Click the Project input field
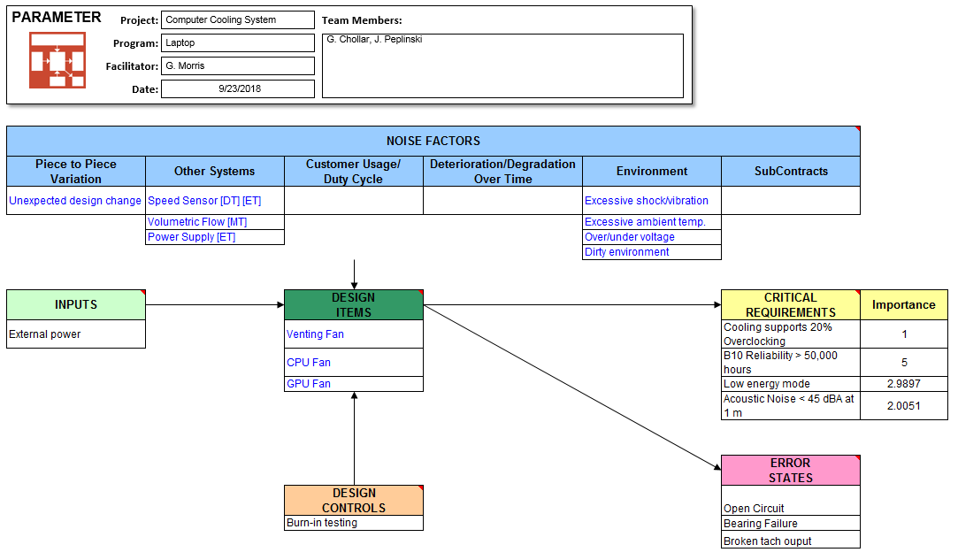 236,19
